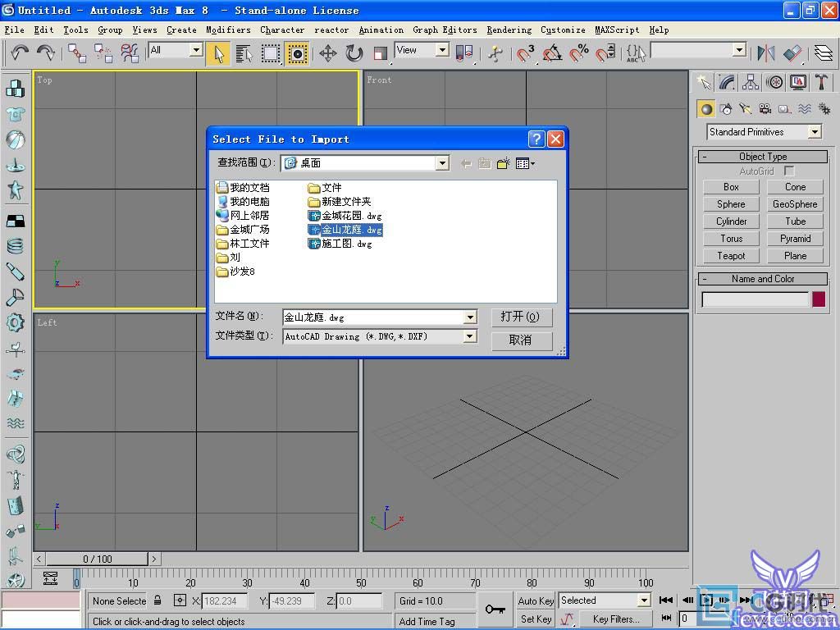This screenshot has height=630, width=840.
Task: Select the Cameras category button
Action: pos(765,109)
